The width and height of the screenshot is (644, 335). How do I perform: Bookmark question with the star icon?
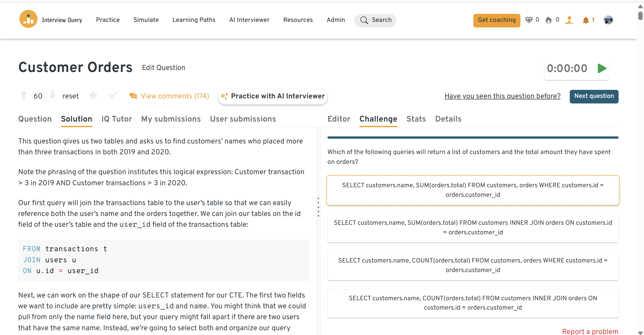coord(93,95)
